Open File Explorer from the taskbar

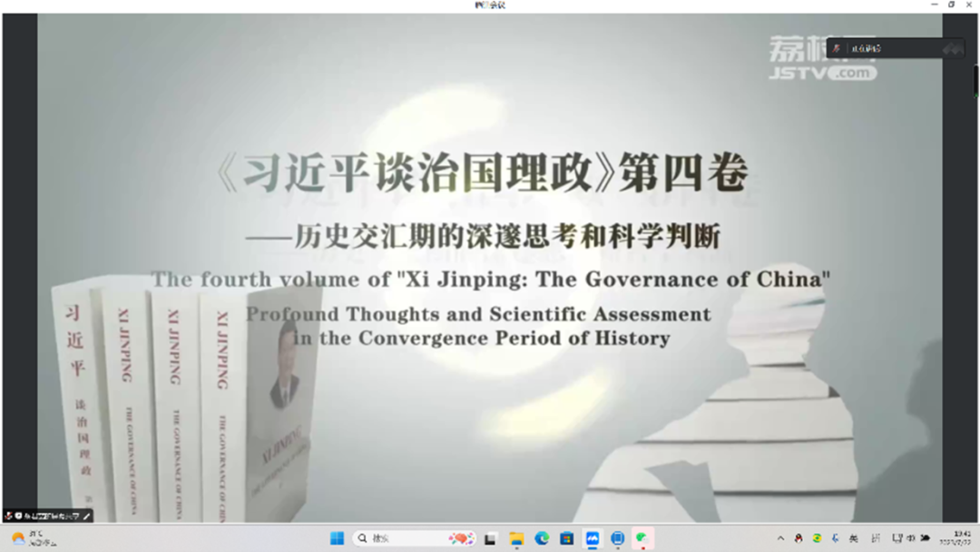coord(516,538)
